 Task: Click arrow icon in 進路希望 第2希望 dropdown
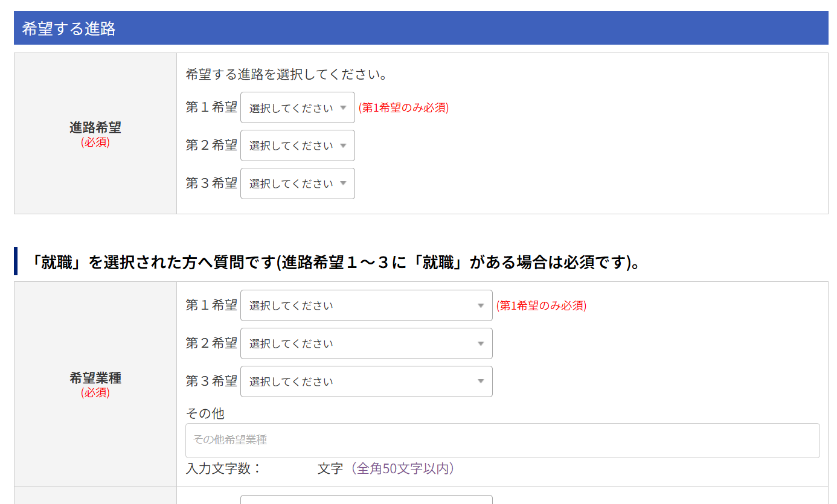[343, 145]
